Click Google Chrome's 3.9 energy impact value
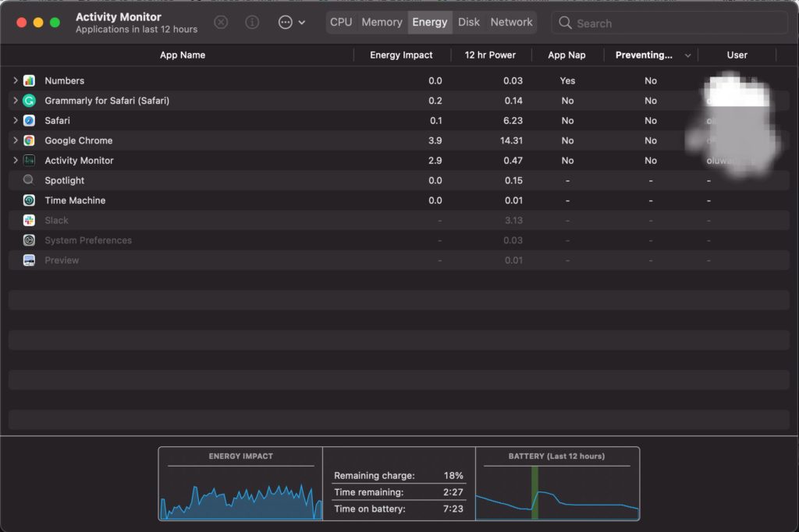The image size is (799, 532). (435, 140)
